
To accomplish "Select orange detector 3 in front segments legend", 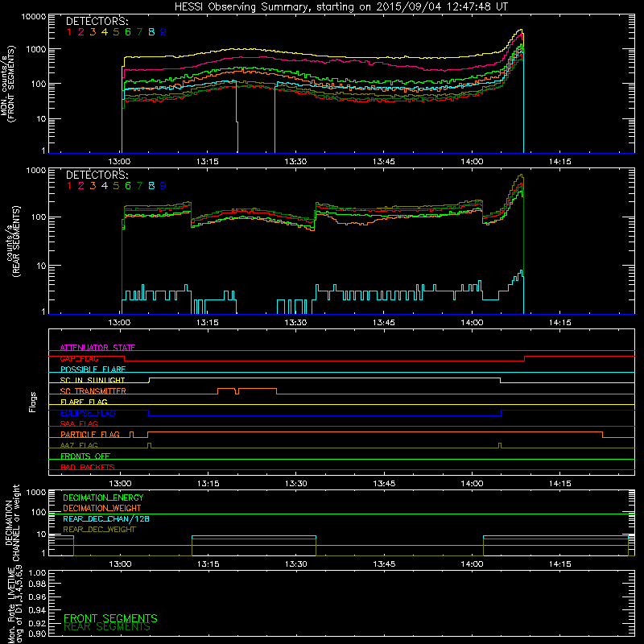I will (x=93, y=32).
